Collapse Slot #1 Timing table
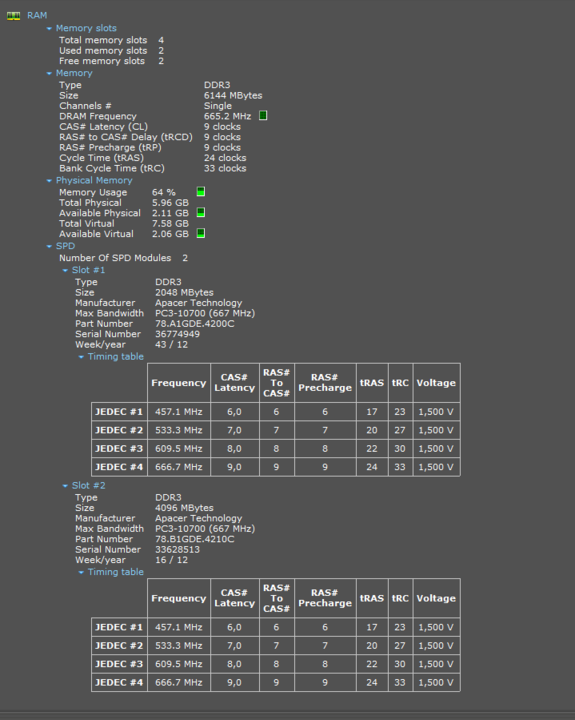Viewport: 575px width, 720px height. pos(81,357)
